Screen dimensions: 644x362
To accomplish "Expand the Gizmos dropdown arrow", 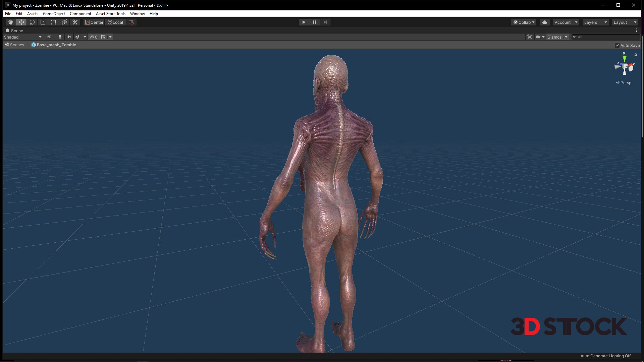I will (x=566, y=37).
